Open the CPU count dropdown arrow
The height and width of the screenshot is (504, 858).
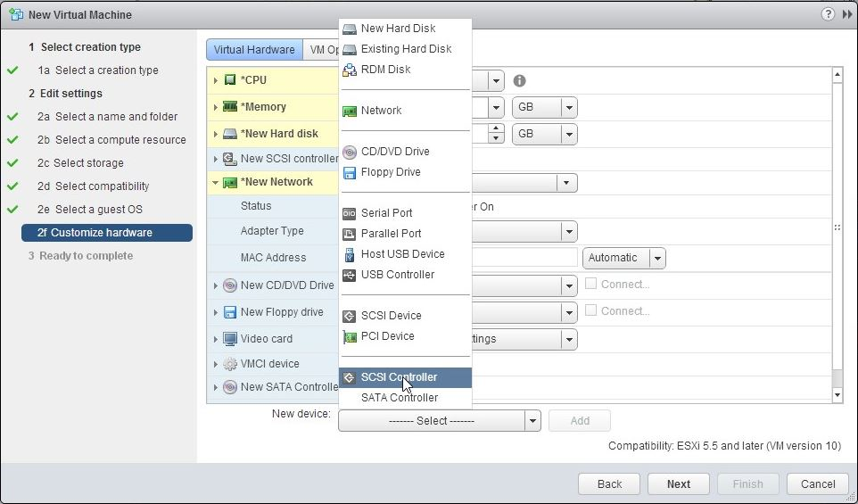point(496,81)
